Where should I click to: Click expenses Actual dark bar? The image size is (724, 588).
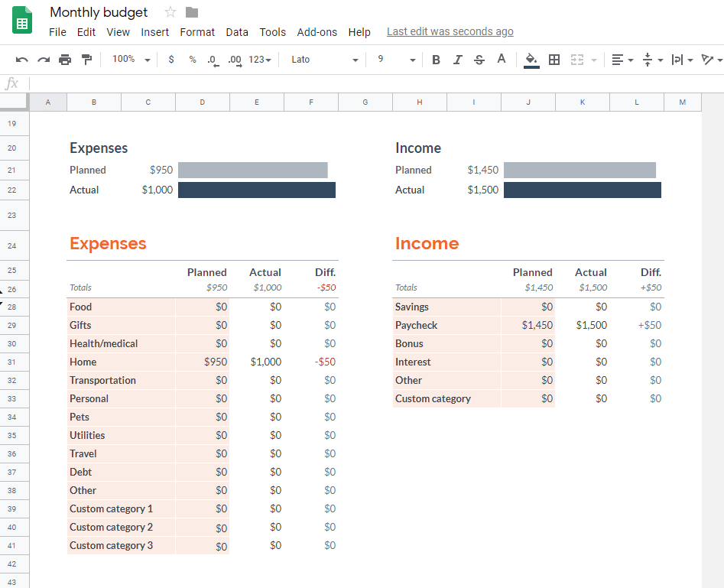tap(257, 190)
